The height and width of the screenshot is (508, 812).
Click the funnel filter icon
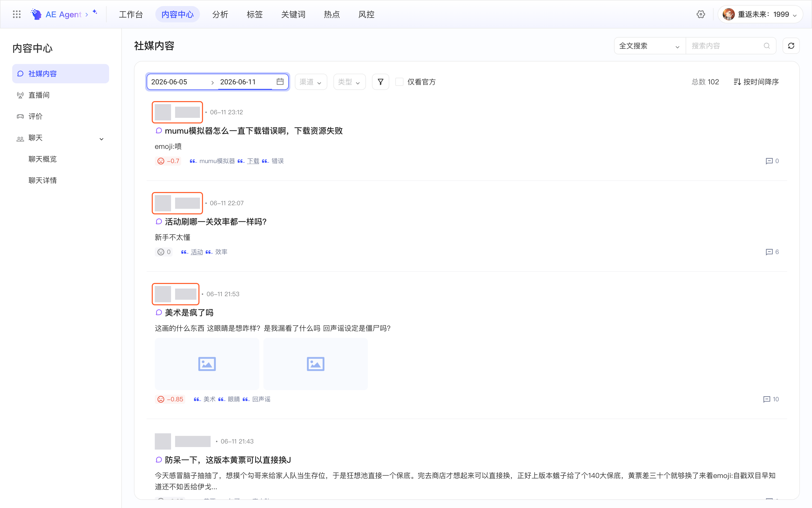(380, 82)
